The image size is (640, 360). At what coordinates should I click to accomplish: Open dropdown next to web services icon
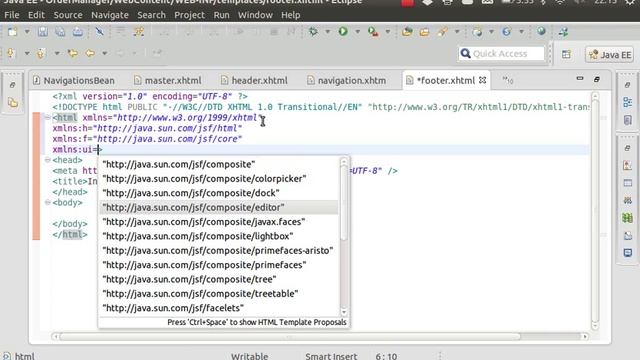point(521,32)
